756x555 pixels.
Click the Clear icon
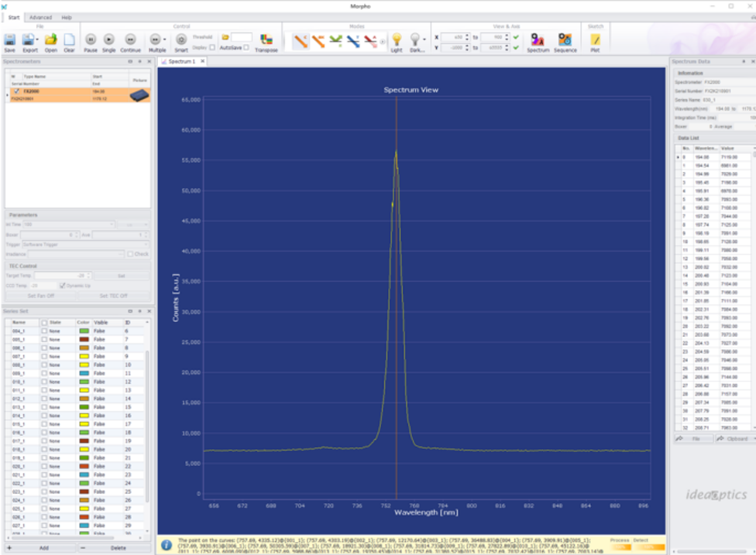[x=69, y=40]
